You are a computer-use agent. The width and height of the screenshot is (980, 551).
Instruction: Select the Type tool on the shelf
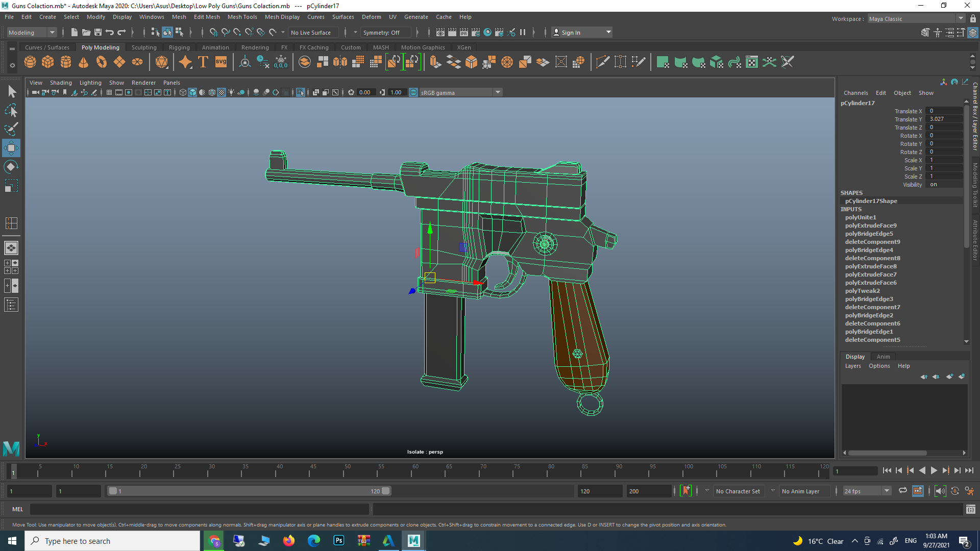203,62
